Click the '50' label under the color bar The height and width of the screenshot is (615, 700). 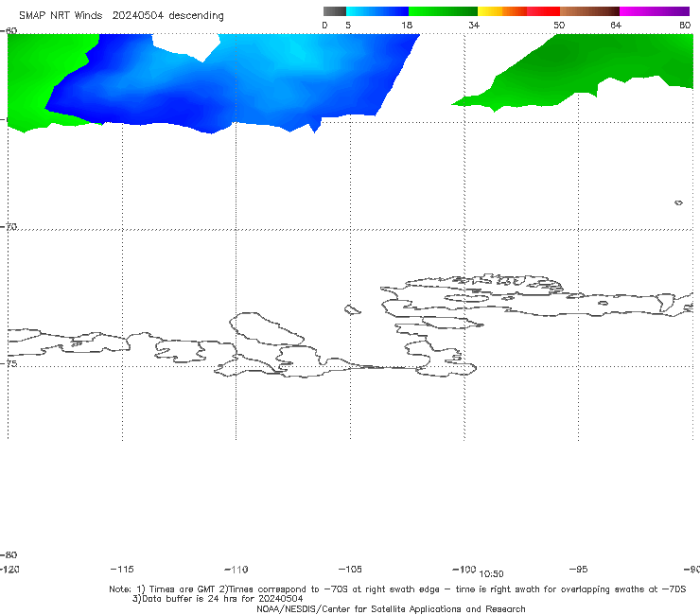point(559,26)
